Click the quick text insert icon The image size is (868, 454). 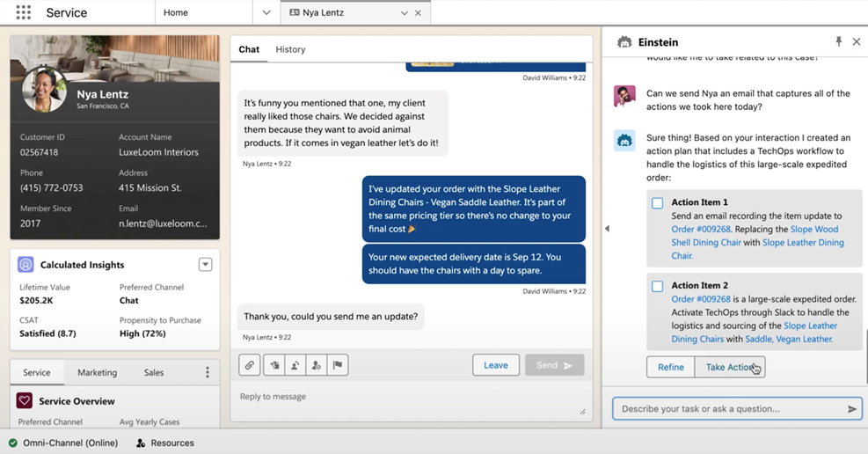274,365
